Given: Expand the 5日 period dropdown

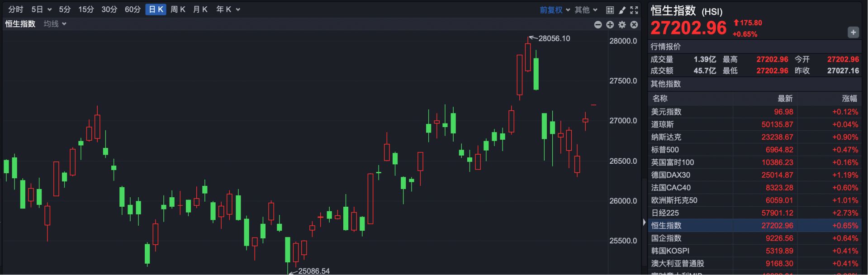Looking at the screenshot, I should (42, 9).
